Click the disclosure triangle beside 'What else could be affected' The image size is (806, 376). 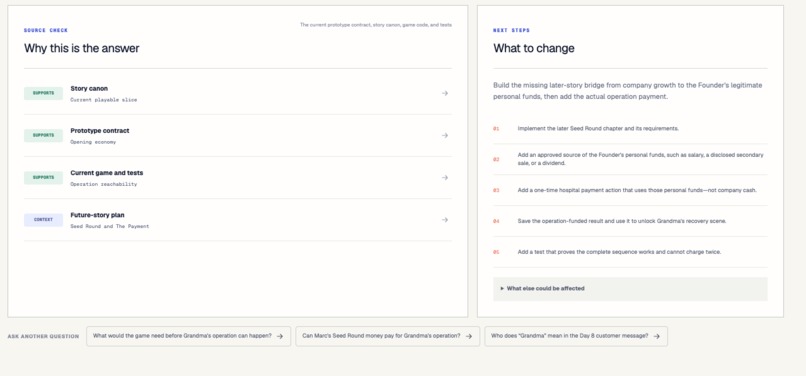(x=502, y=289)
